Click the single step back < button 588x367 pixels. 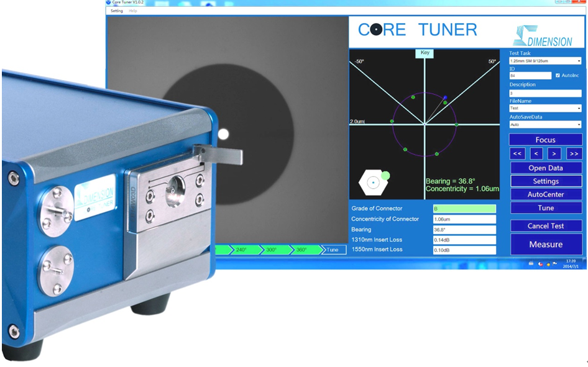[536, 153]
